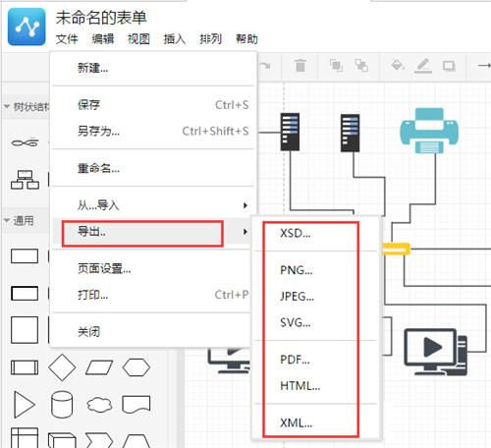Image resolution: width=491 pixels, height=448 pixels.
Task: Select the process rectangle with side bars
Action: (x=25, y=367)
